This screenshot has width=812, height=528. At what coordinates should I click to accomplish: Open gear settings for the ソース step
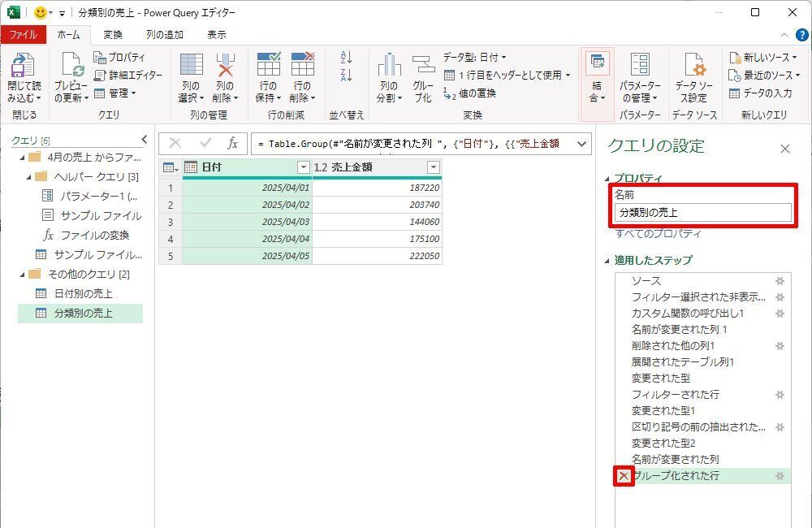780,281
